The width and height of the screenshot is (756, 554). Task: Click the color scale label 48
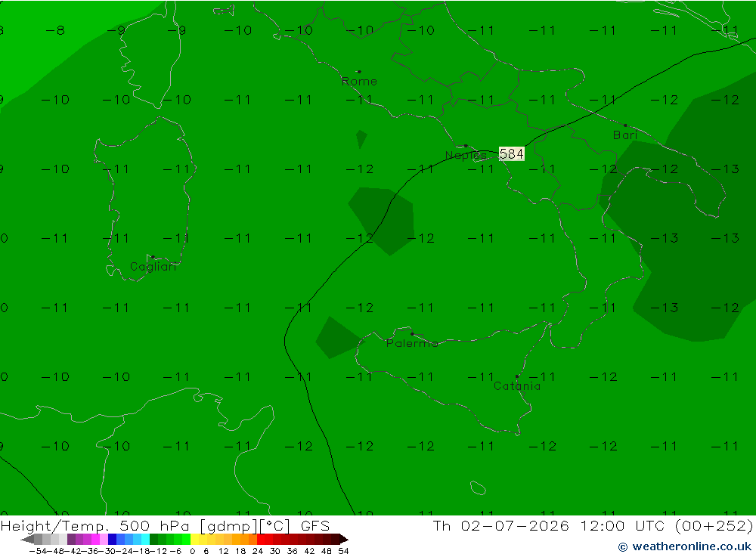tap(327, 551)
